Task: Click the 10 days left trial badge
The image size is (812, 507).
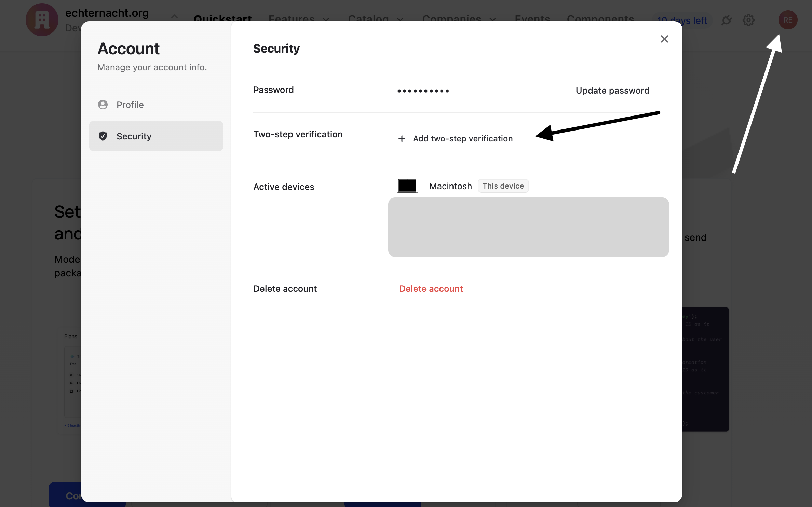Action: click(x=682, y=20)
